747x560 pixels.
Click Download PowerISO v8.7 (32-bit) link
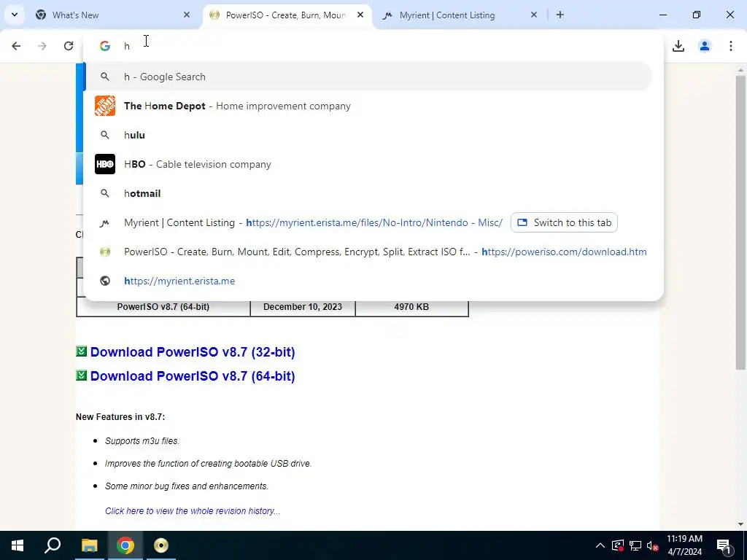193,352
